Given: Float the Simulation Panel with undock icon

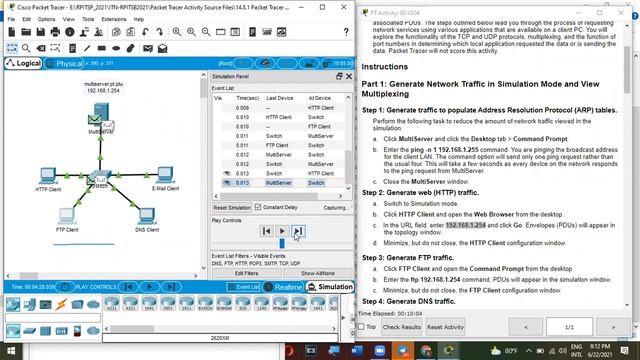Looking at the screenshot, I should (x=339, y=76).
